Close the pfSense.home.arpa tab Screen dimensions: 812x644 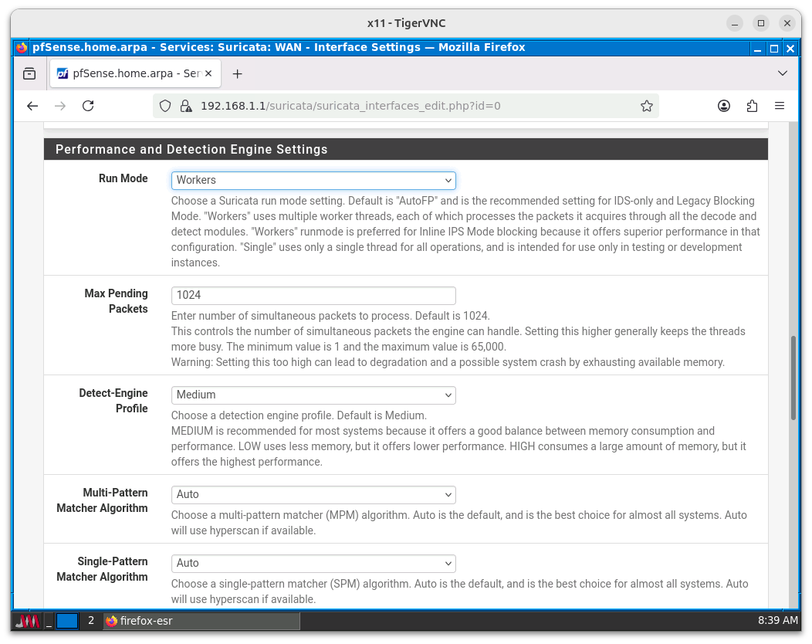pos(208,73)
